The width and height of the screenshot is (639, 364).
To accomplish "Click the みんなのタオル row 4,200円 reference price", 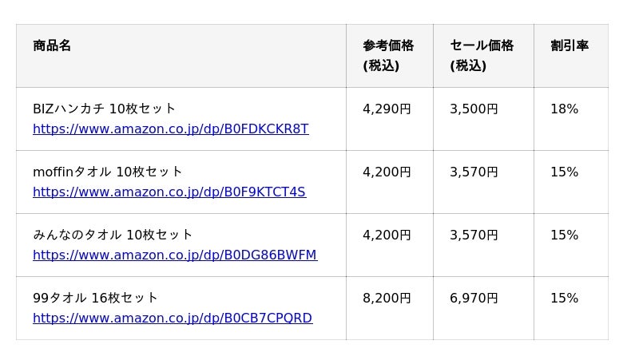I will pos(387,235).
